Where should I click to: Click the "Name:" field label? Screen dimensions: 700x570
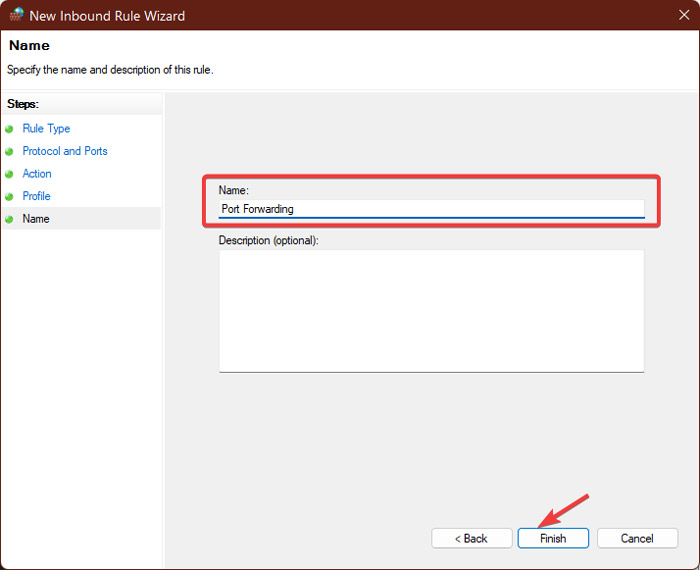pos(234,190)
